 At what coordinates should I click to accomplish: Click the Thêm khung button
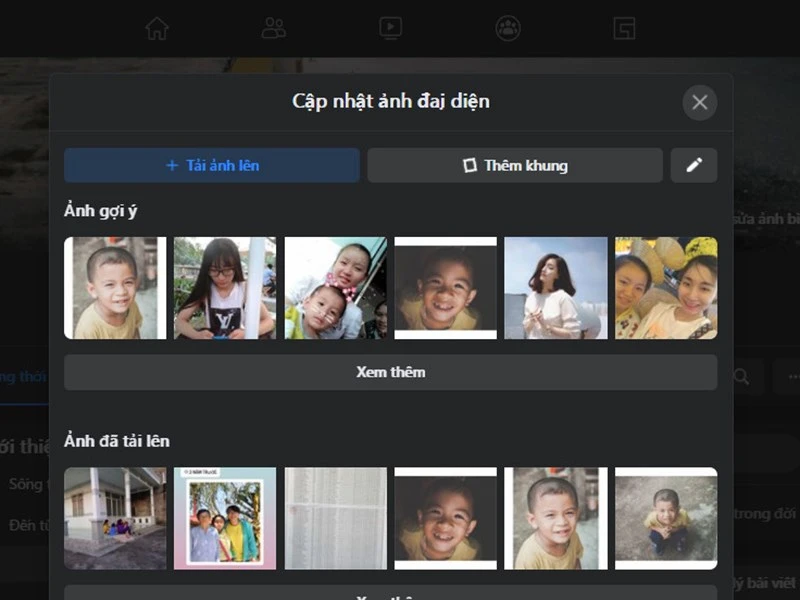515,165
